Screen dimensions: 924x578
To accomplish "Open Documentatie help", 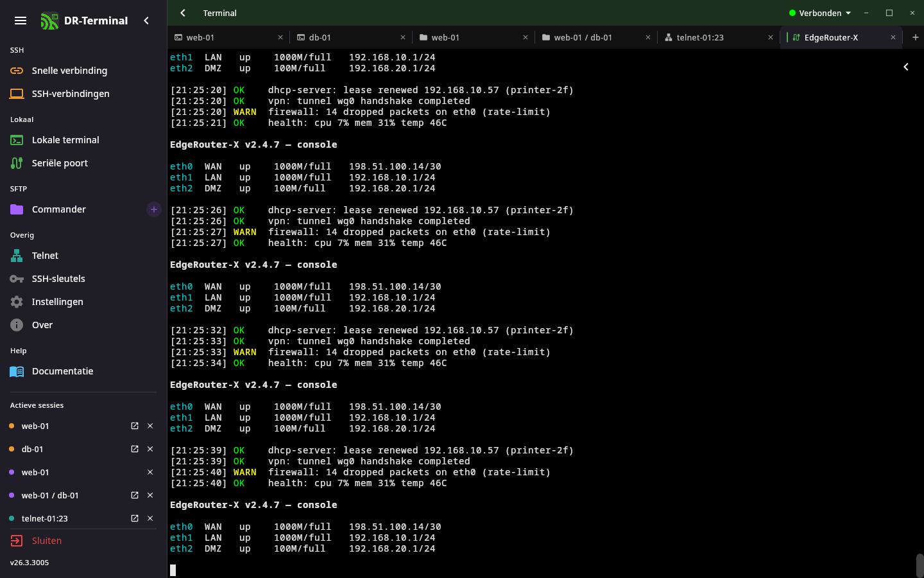I will [x=83, y=371].
